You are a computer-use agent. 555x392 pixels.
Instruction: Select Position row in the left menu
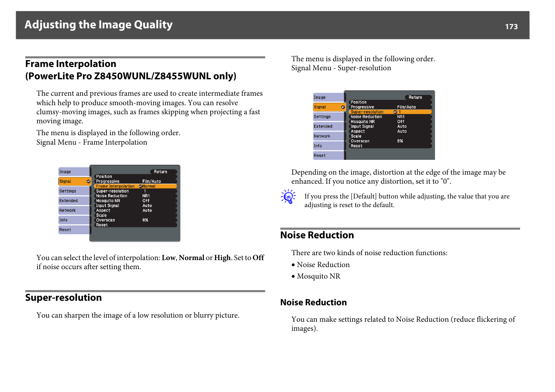(136, 177)
